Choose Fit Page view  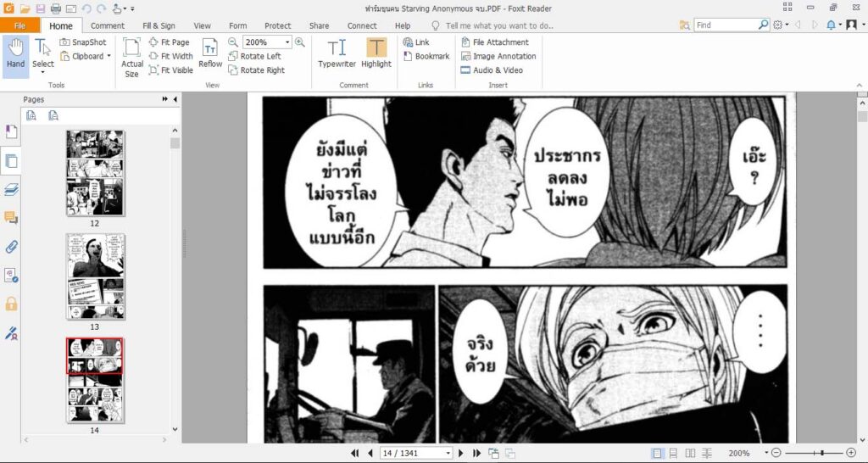170,42
